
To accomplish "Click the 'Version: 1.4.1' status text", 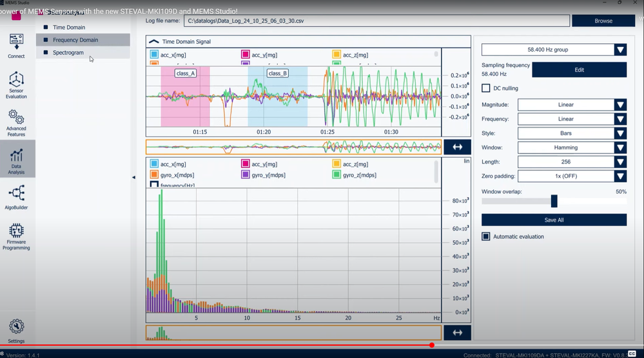I will [23, 355].
